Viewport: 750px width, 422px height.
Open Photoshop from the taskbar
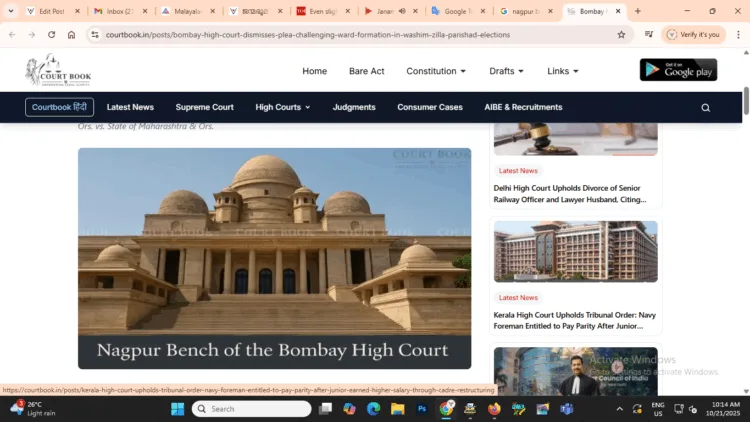tap(422, 409)
